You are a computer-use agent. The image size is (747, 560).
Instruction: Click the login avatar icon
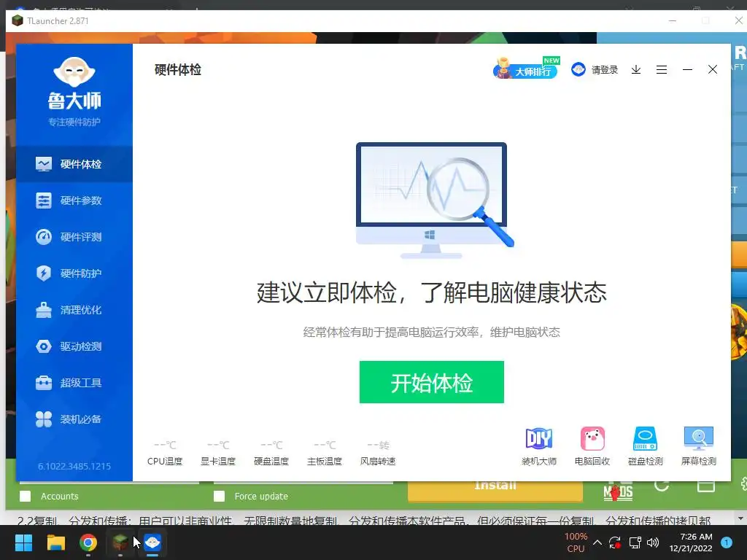pyautogui.click(x=578, y=69)
